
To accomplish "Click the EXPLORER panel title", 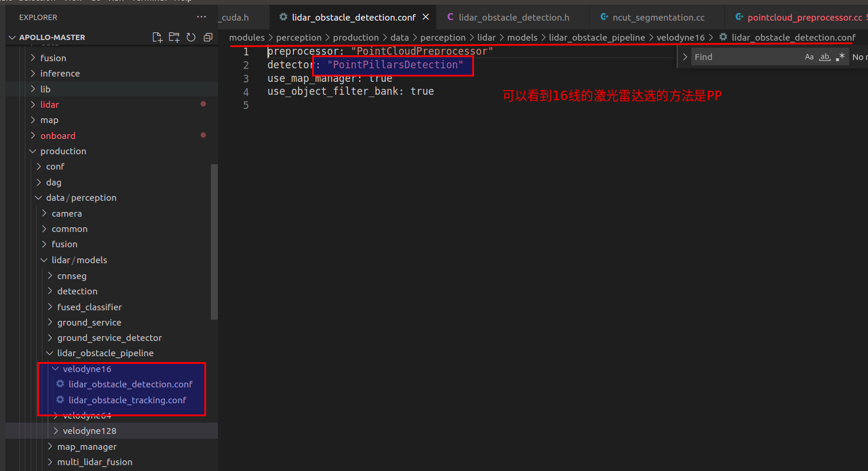I will [x=38, y=18].
